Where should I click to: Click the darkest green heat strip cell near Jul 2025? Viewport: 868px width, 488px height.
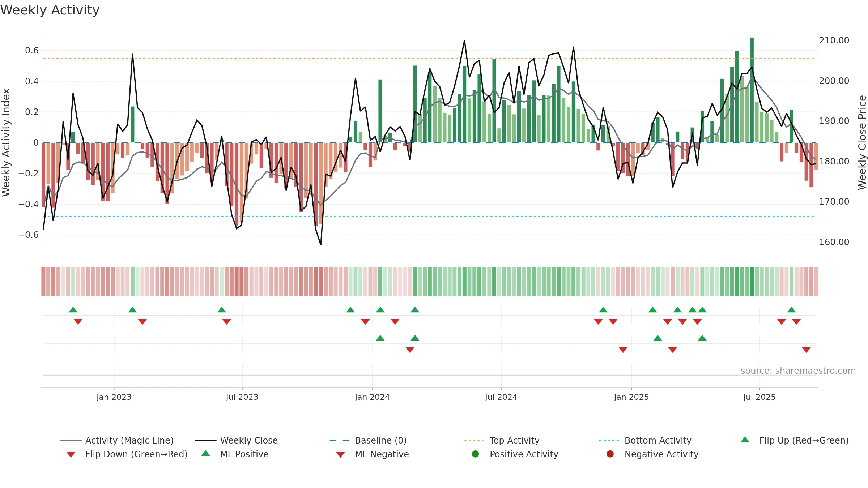point(752,282)
